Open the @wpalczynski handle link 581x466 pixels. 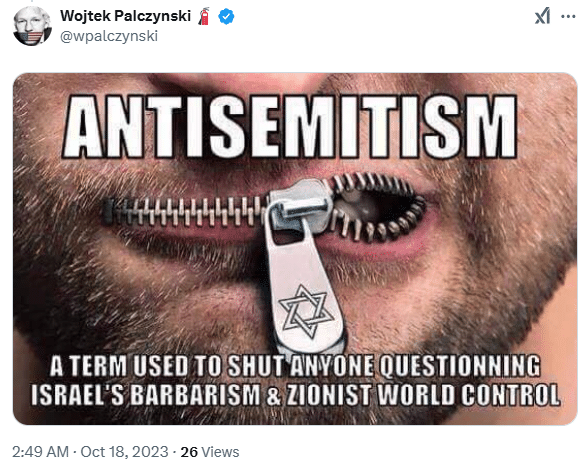(109, 36)
